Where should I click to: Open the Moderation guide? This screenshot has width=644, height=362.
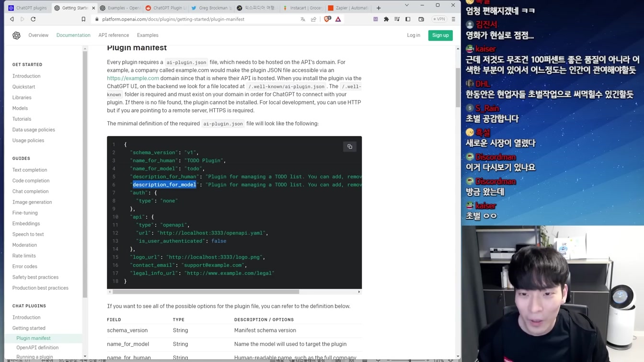coord(24,245)
